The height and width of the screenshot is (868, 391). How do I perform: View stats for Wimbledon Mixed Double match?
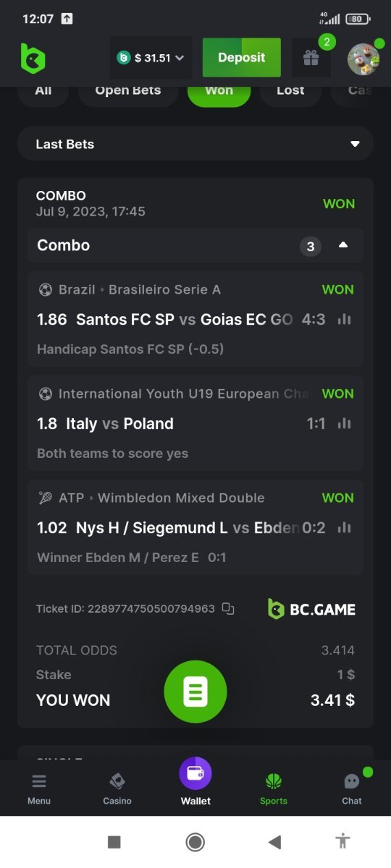[x=345, y=527]
